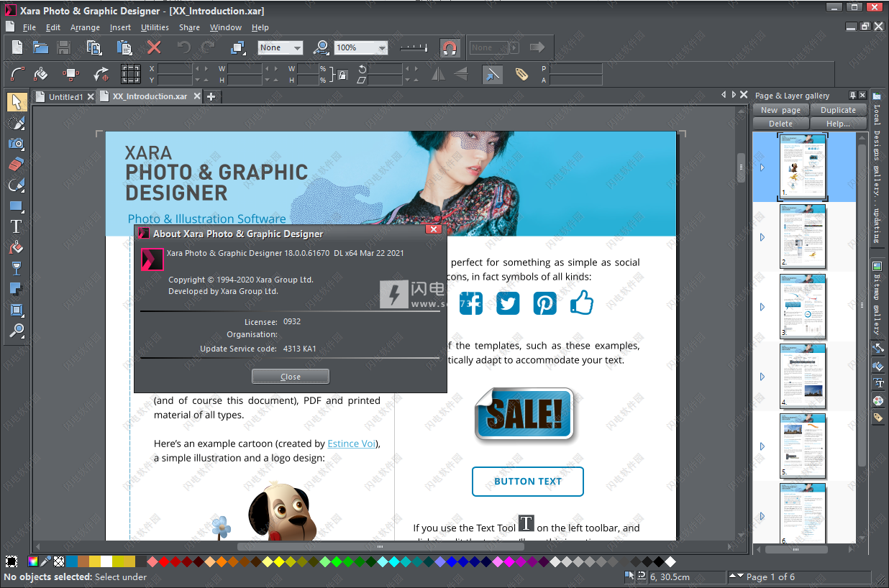Open the Bitmap gallery side tab
889x588 pixels.
[x=877, y=299]
